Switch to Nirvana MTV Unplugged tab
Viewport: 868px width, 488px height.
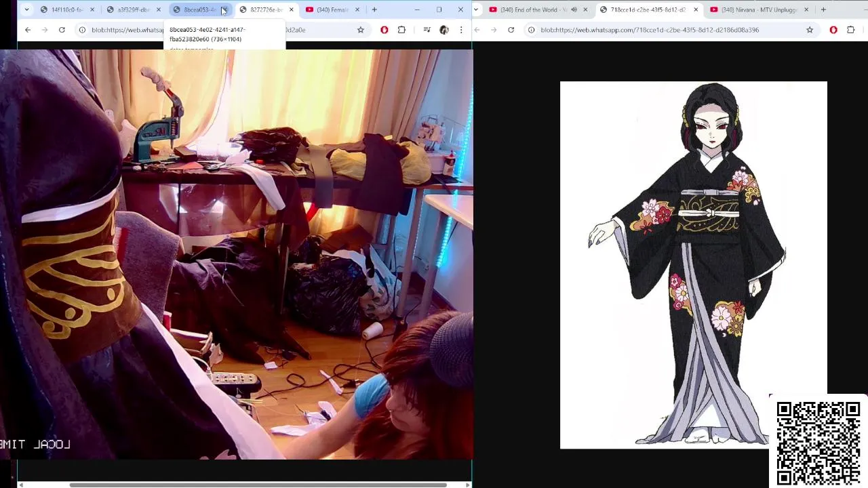tap(759, 9)
